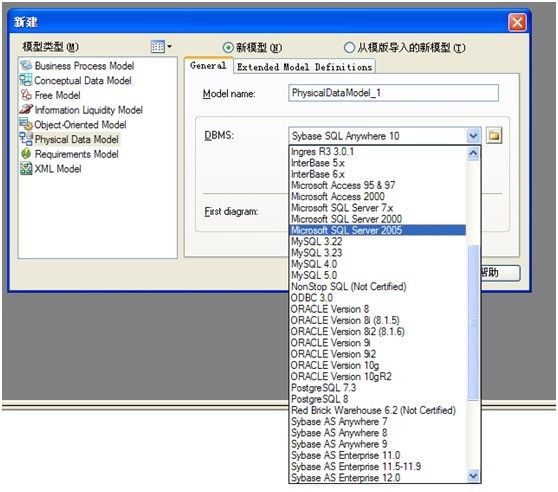Click the Model name input field
The height and width of the screenshot is (492, 558).
[x=393, y=93]
